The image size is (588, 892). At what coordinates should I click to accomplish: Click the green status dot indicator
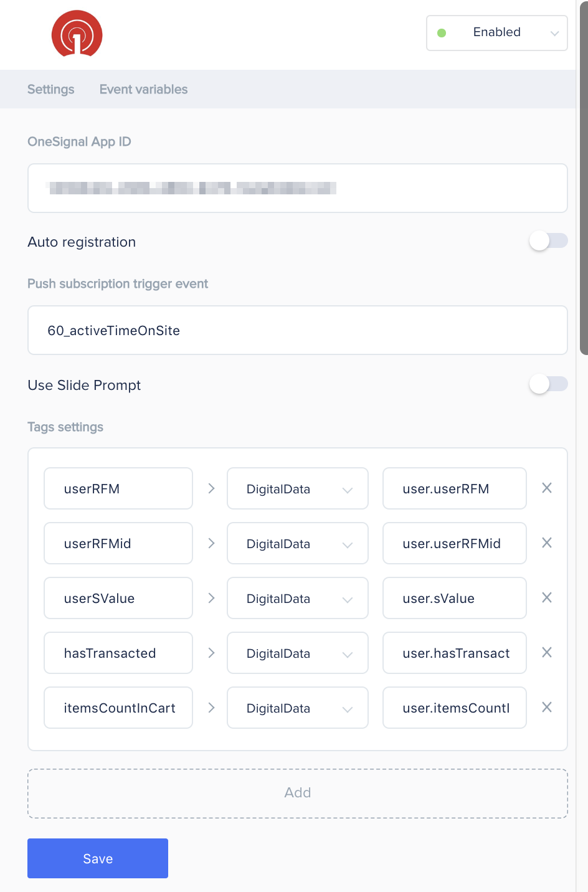click(442, 33)
